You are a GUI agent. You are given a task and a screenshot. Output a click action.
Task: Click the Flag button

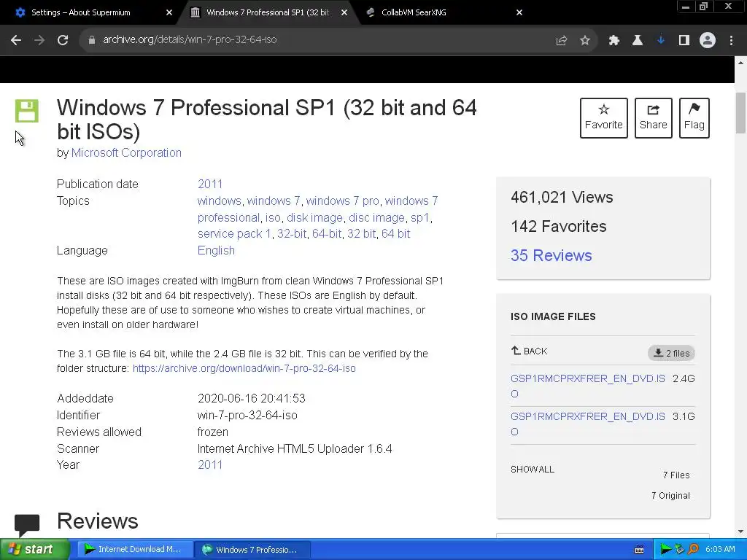click(x=694, y=118)
